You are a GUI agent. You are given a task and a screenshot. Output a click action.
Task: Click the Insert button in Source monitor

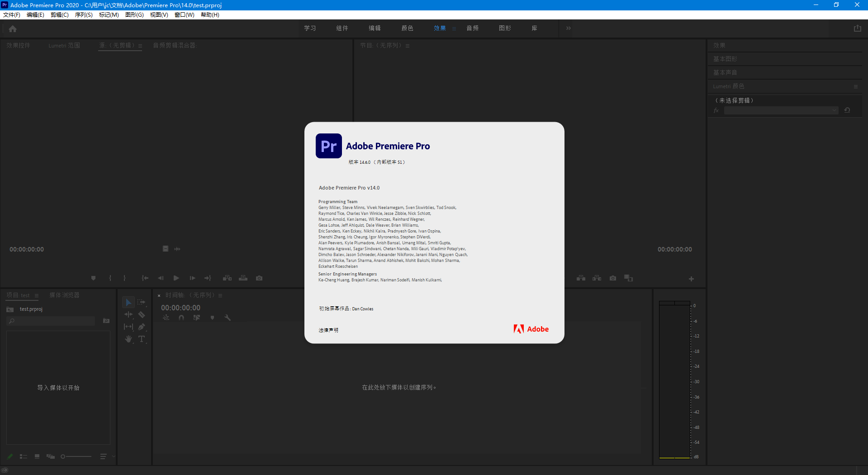coord(228,278)
